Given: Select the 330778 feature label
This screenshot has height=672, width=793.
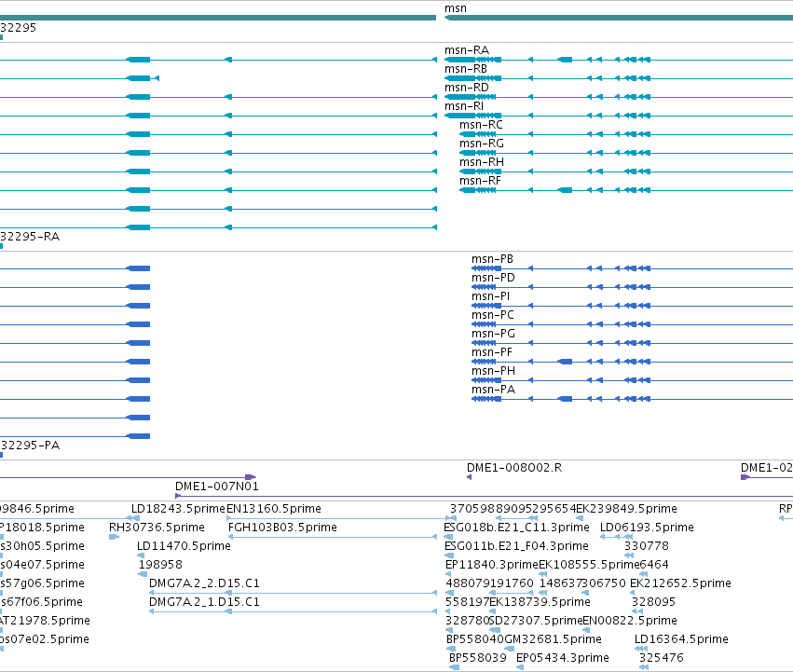Looking at the screenshot, I should point(647,546).
